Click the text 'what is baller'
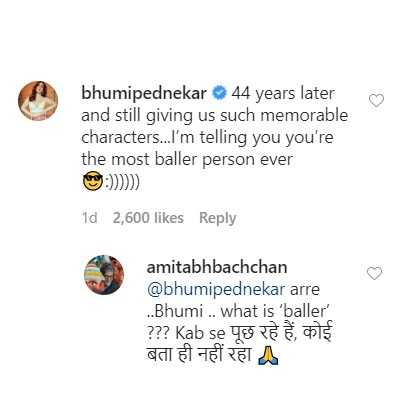The image size is (414, 398). point(275,311)
